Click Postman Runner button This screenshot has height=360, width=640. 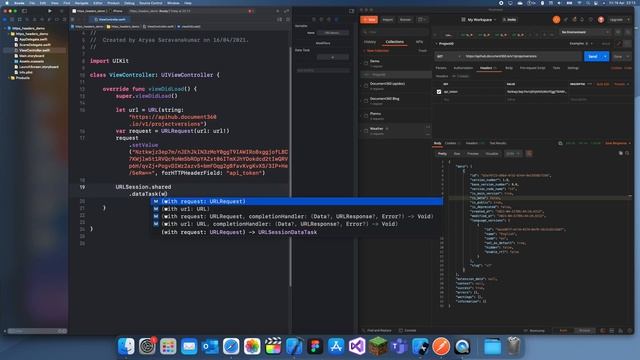(405, 20)
